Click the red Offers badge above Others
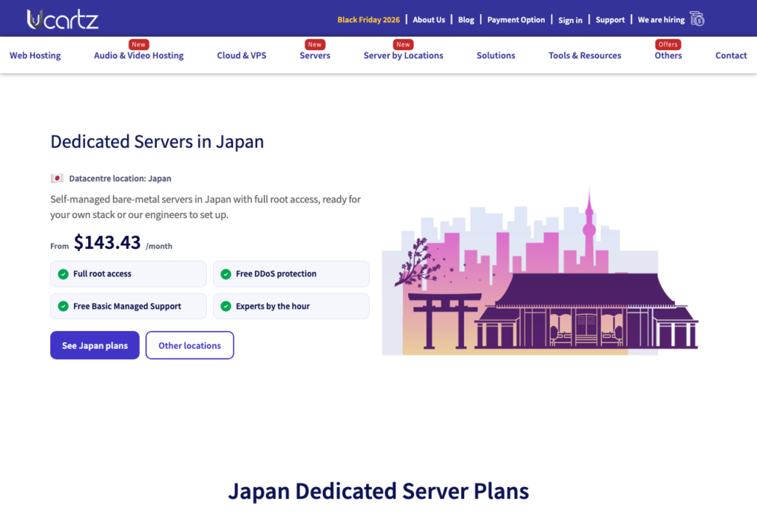The height and width of the screenshot is (532, 757). 668,44
